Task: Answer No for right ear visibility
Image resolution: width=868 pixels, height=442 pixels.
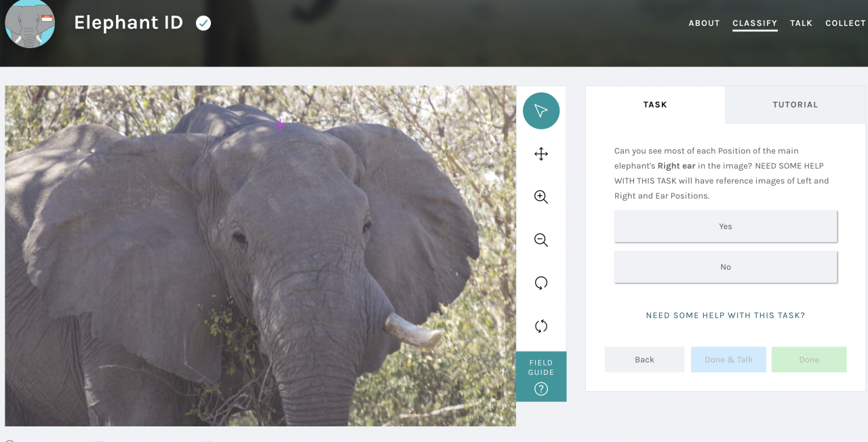Action: (x=725, y=267)
